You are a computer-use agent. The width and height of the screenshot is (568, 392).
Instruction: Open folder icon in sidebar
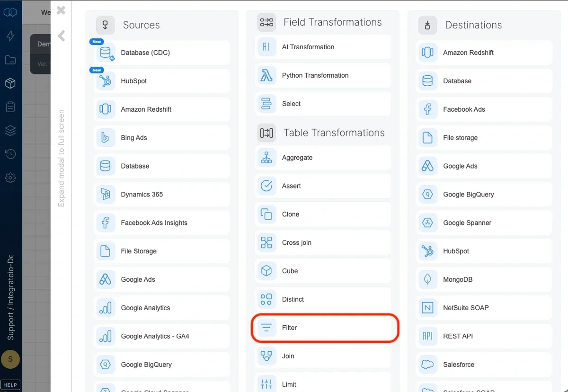pos(10,60)
